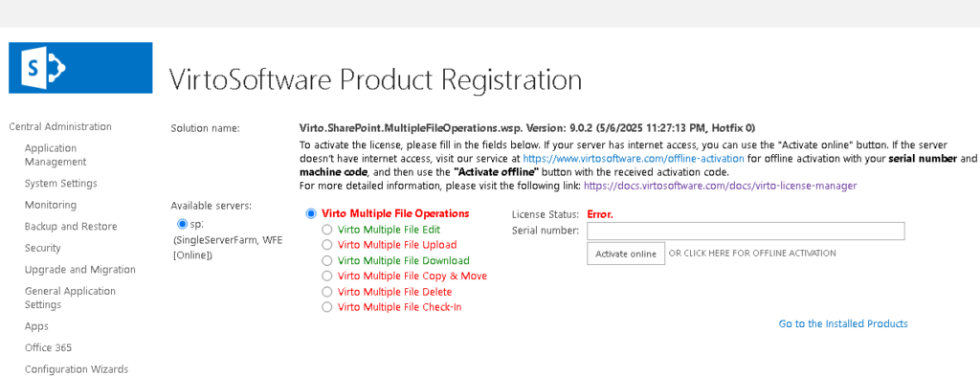Open Application Management navigation item
This screenshot has height=376, width=980.
tap(56, 155)
